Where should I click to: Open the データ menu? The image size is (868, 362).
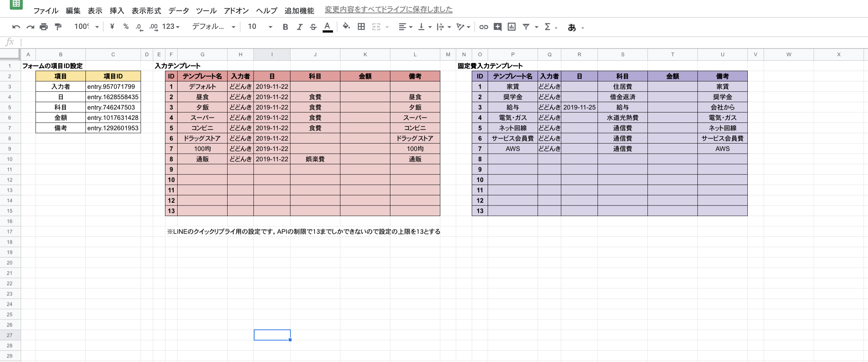(178, 10)
